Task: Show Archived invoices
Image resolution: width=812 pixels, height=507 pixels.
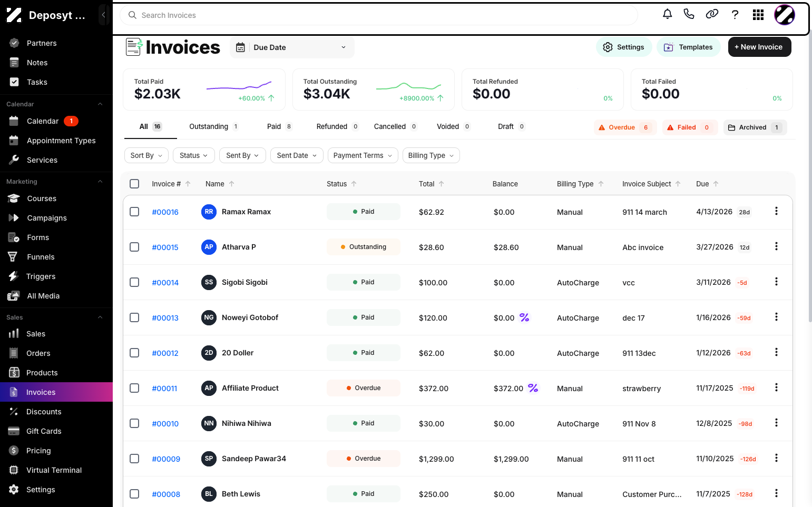Action: click(x=755, y=127)
